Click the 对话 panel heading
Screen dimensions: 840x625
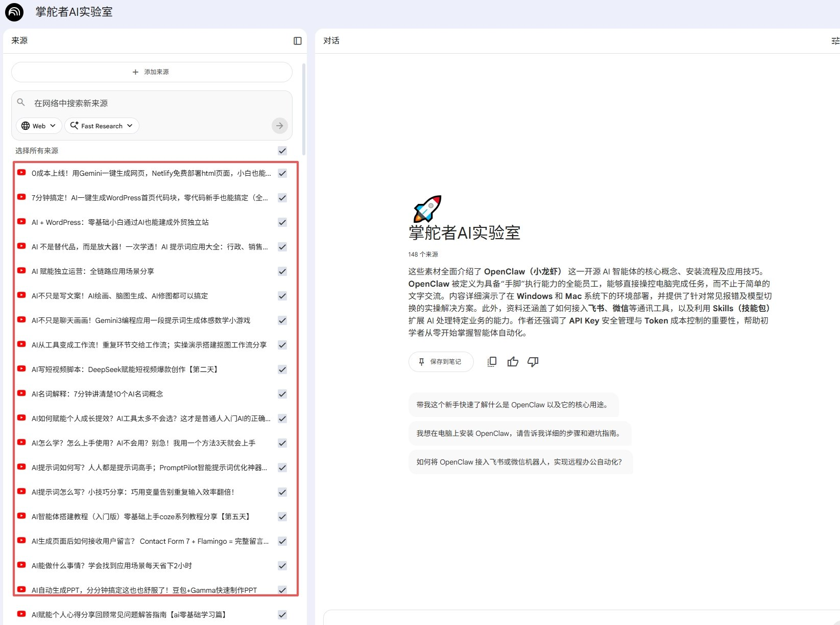point(331,41)
